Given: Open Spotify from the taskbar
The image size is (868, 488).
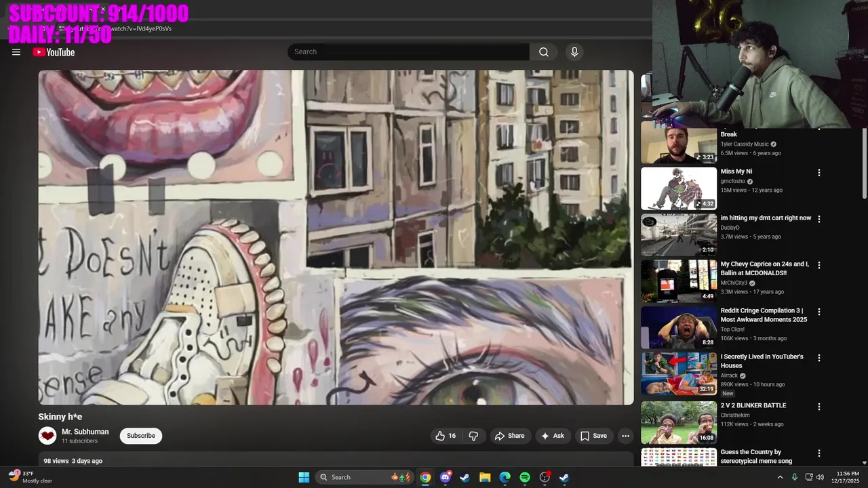Looking at the screenshot, I should point(525,477).
